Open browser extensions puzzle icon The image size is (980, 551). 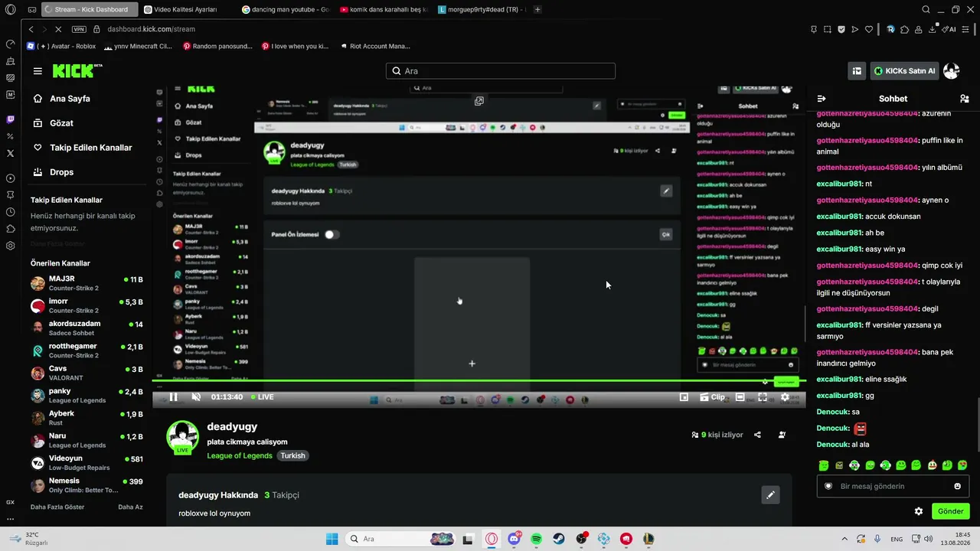(x=905, y=29)
